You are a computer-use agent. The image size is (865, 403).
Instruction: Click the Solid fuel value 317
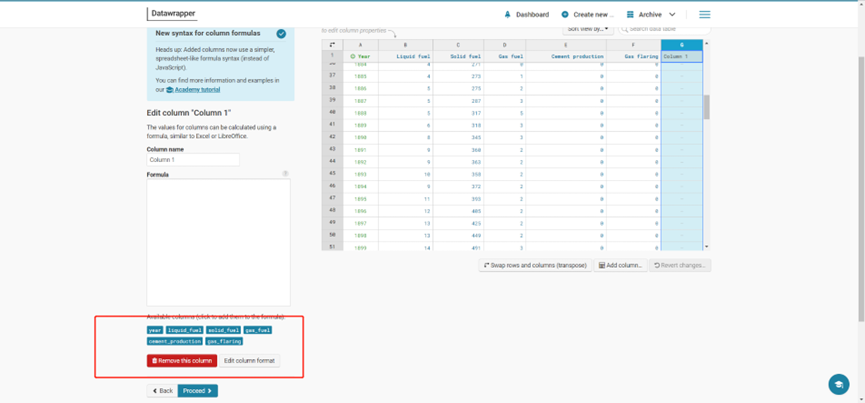pos(458,113)
